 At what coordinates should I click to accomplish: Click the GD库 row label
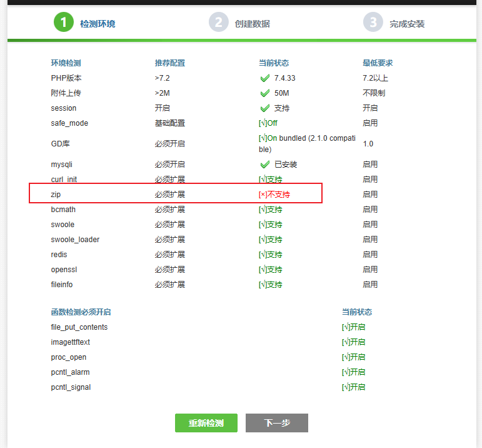point(60,144)
